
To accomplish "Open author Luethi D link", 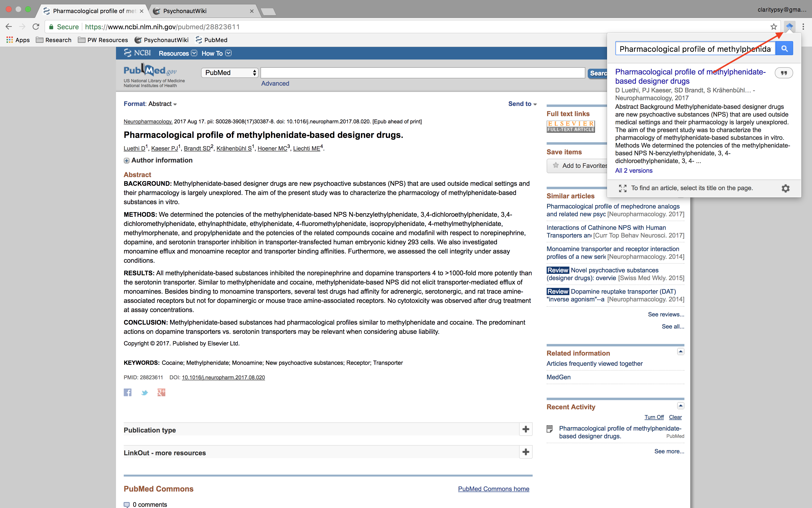I will coord(134,149).
